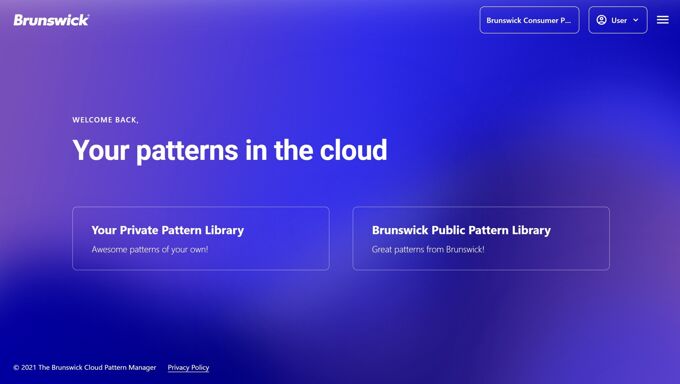Image resolution: width=680 pixels, height=384 pixels.
Task: Click the 'Your patterns in the cloud' heading
Action: point(229,150)
